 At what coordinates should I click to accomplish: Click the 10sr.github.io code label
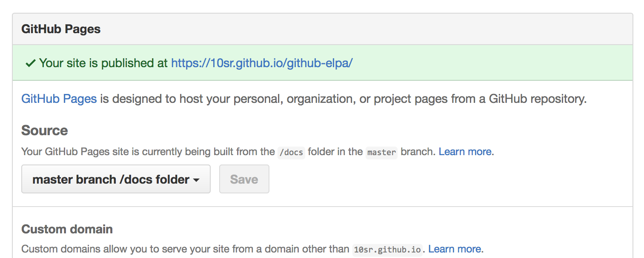(x=387, y=249)
